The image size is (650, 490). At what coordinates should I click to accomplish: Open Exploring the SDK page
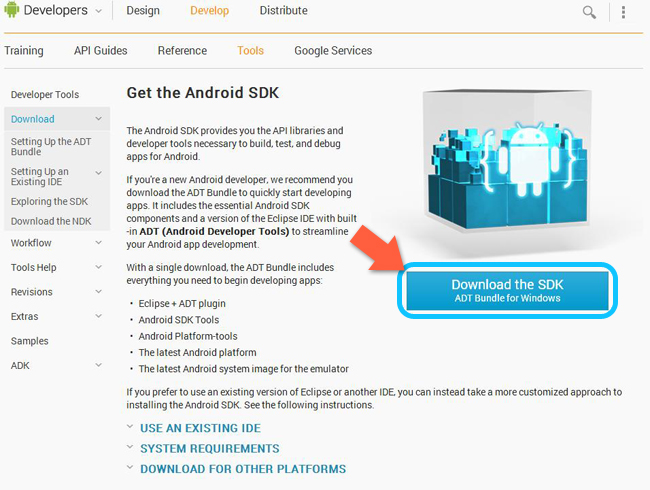[49, 201]
